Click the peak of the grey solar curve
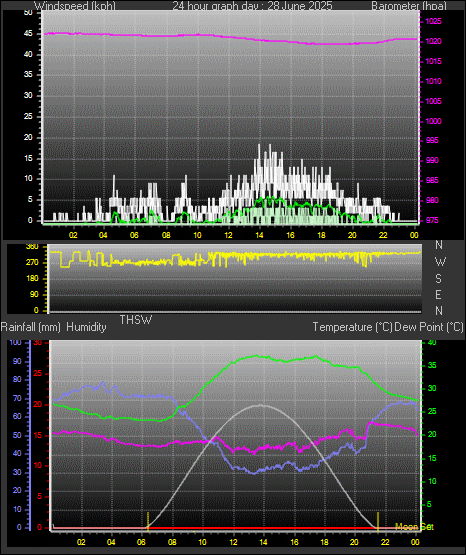Screen dimensions: 466x555 coord(261,405)
